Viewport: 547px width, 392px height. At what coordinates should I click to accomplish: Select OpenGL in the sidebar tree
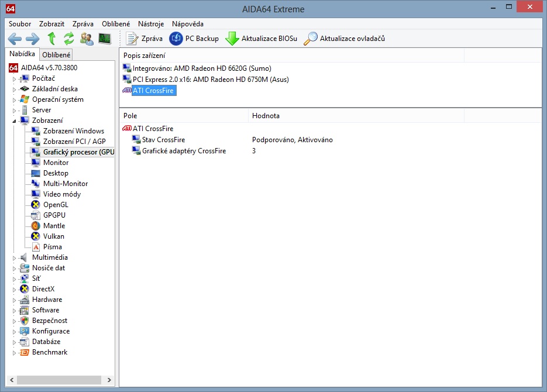[x=56, y=205]
